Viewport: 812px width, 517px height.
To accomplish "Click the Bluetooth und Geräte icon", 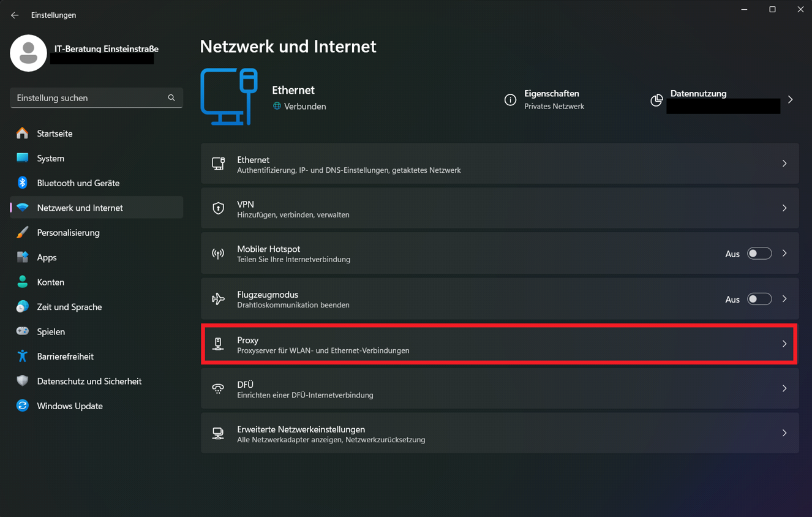I will click(23, 183).
